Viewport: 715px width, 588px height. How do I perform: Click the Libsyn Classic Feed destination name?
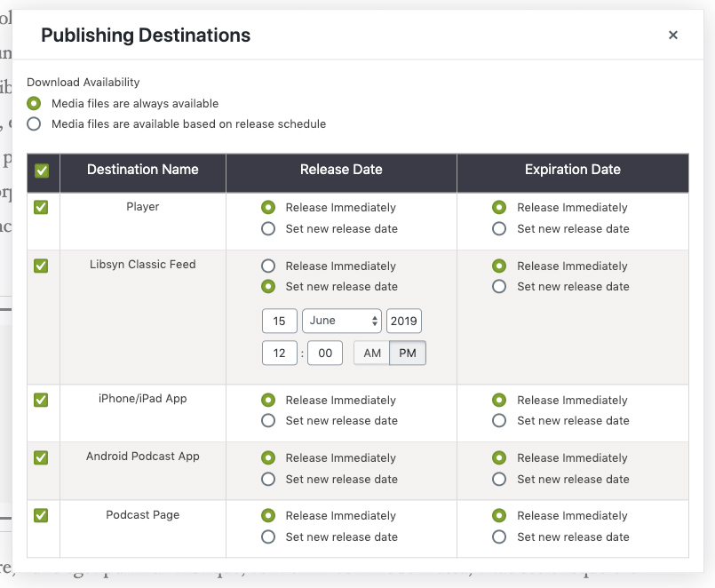pos(143,265)
